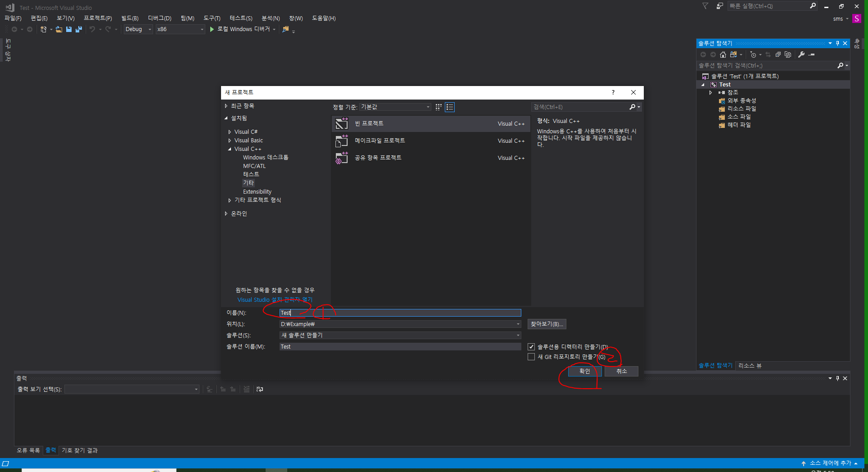Switch to medium icons list view in the dialog
868x472 pixels.
click(450, 107)
